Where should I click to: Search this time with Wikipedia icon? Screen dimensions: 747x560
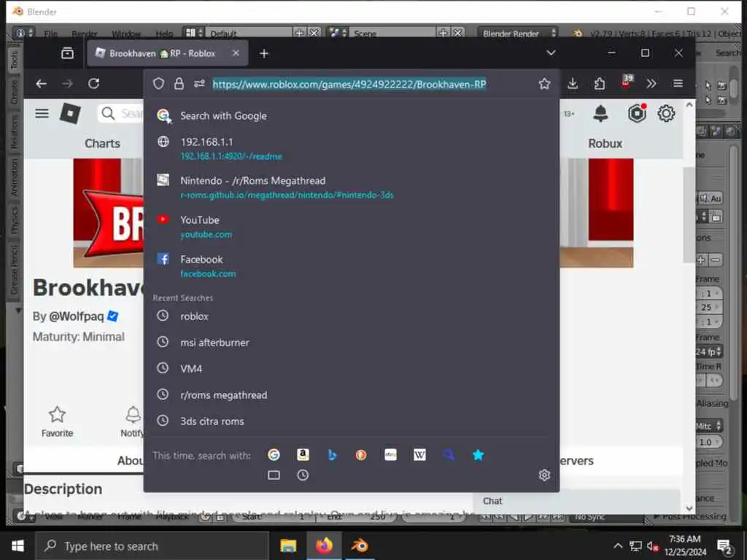point(419,455)
